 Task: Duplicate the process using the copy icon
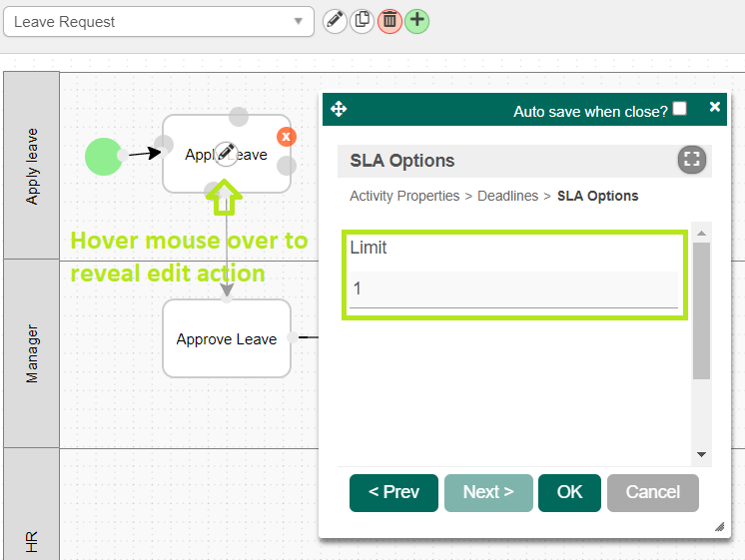click(x=363, y=21)
